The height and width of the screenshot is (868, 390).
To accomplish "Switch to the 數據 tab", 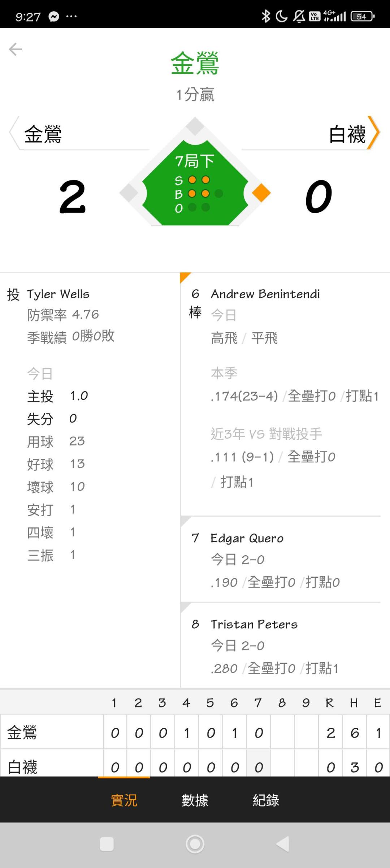I will (x=195, y=800).
